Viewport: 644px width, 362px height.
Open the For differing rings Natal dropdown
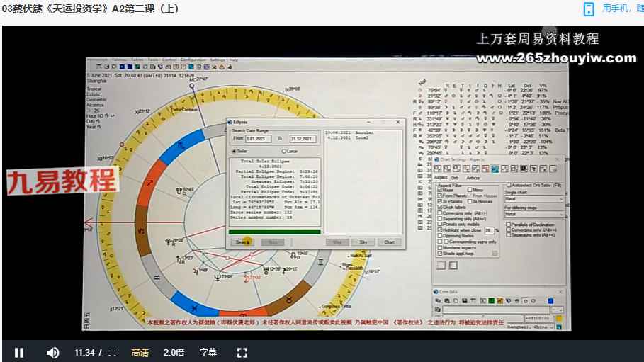click(x=534, y=215)
